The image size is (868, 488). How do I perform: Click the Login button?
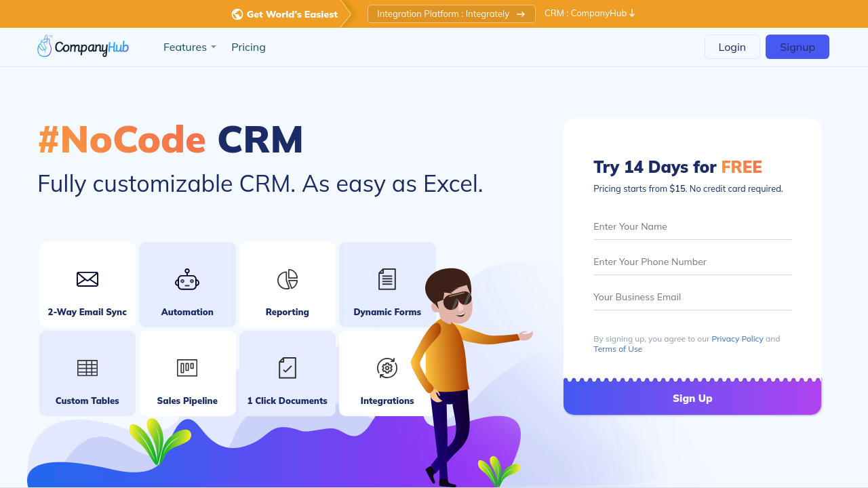[x=732, y=47]
